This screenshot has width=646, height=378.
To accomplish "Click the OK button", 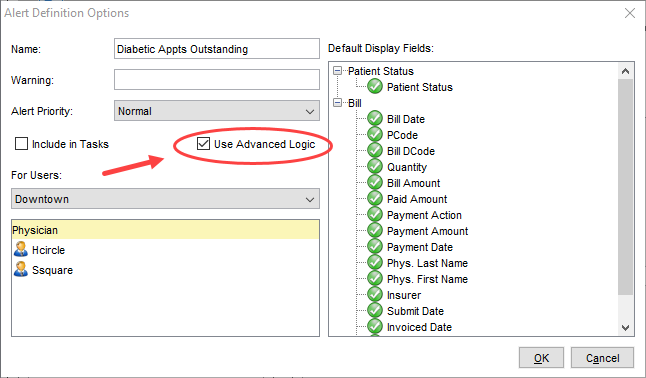I will tap(541, 358).
